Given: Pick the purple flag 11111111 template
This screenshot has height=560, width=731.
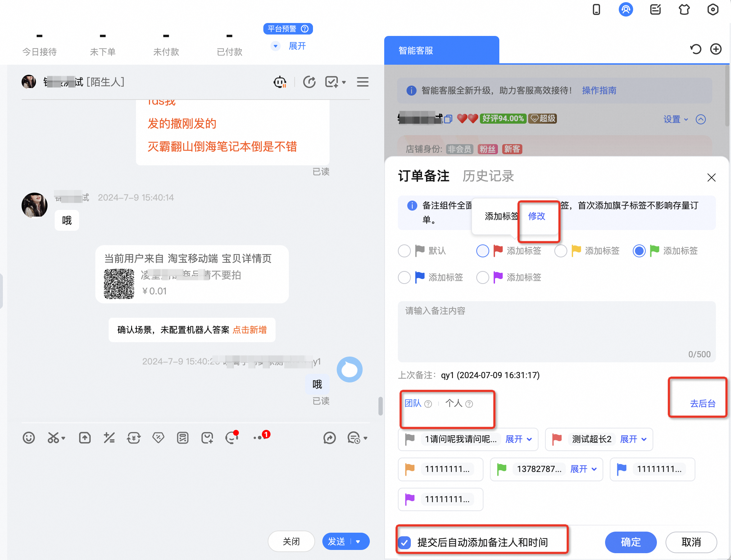Looking at the screenshot, I should coord(440,499).
